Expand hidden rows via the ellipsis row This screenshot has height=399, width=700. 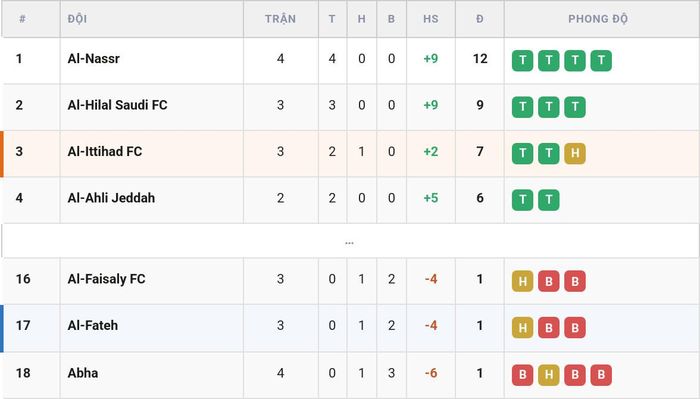(x=350, y=241)
